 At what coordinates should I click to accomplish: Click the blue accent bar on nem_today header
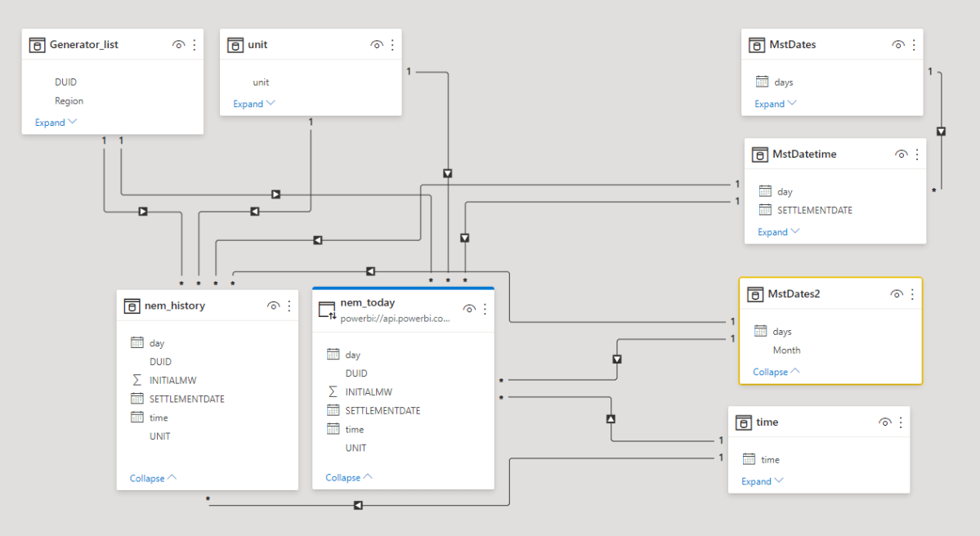403,288
